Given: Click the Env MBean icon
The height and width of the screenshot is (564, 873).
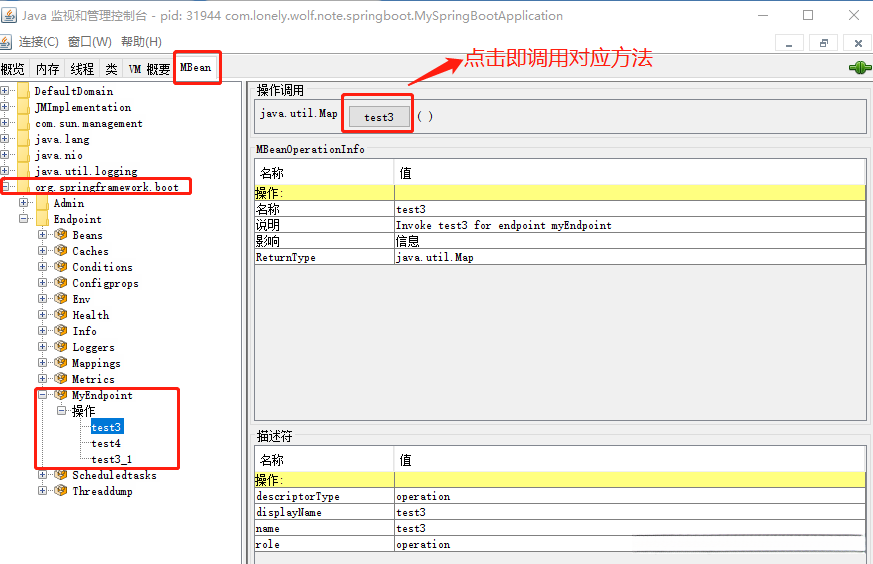Looking at the screenshot, I should [x=61, y=299].
